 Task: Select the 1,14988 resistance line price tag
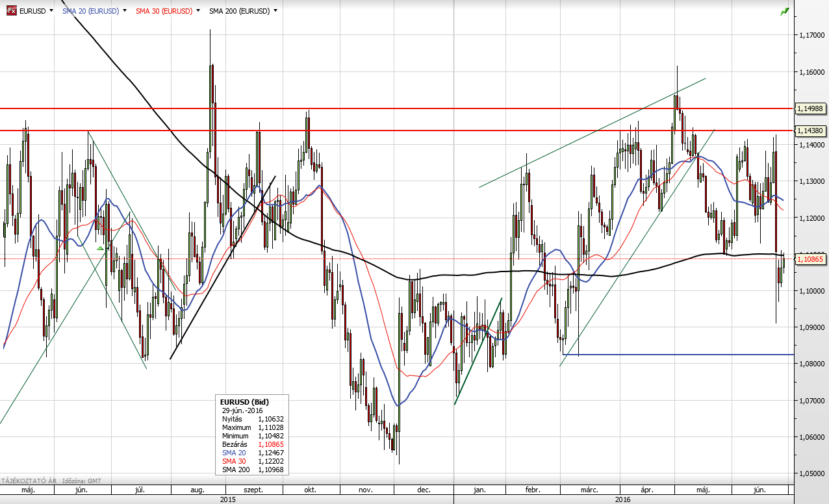(x=811, y=108)
